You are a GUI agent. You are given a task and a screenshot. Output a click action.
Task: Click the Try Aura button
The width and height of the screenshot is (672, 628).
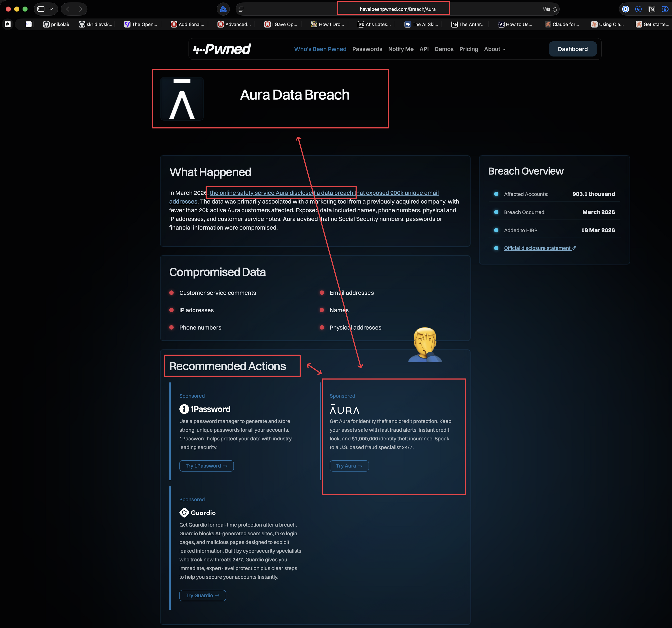coord(349,466)
